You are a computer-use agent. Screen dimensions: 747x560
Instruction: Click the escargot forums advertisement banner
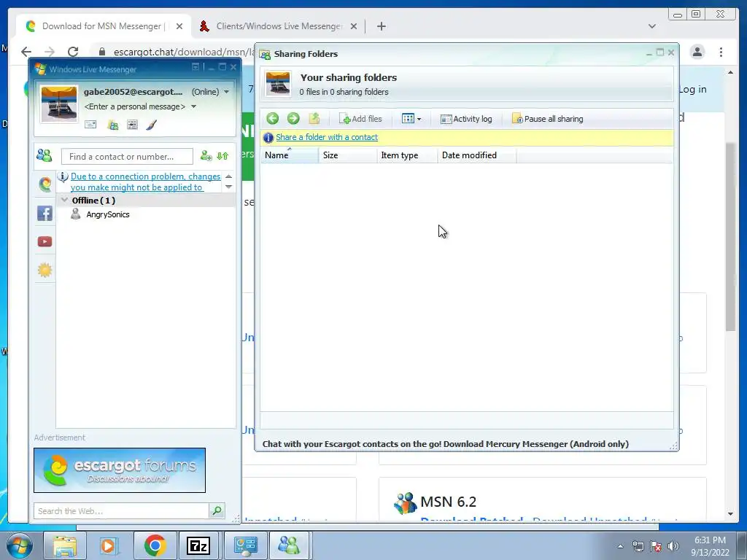pos(120,470)
